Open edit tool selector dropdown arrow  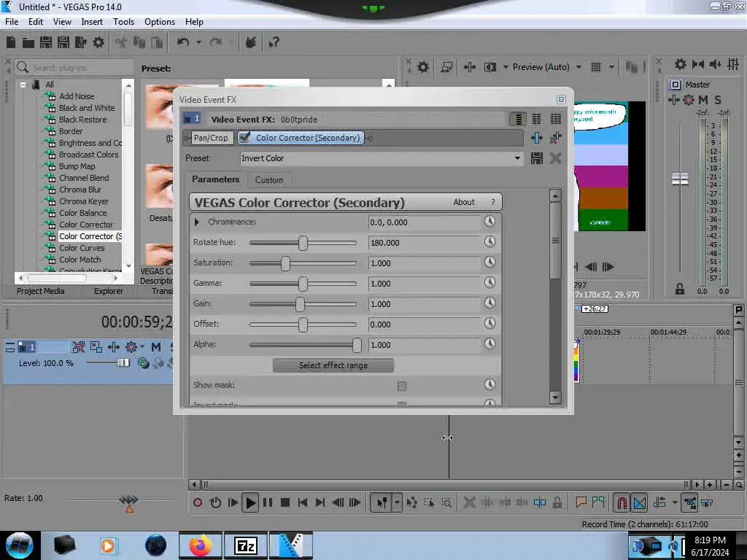(396, 502)
